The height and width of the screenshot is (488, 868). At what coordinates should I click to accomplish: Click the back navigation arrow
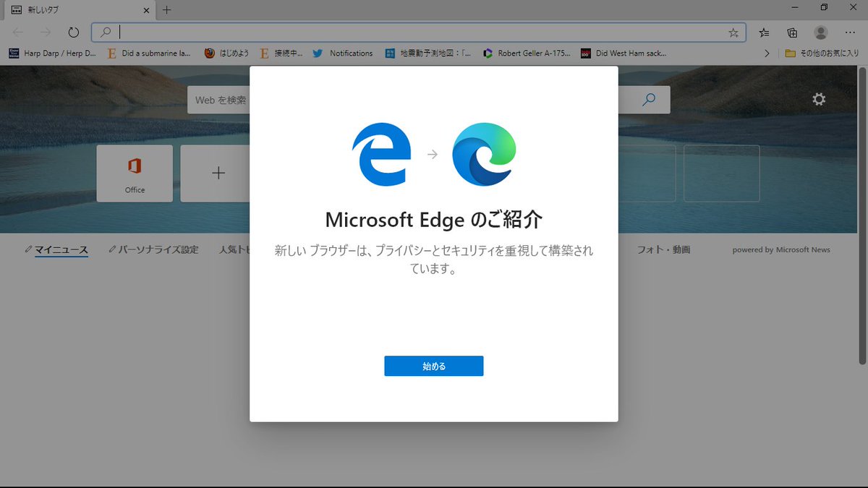coord(18,33)
